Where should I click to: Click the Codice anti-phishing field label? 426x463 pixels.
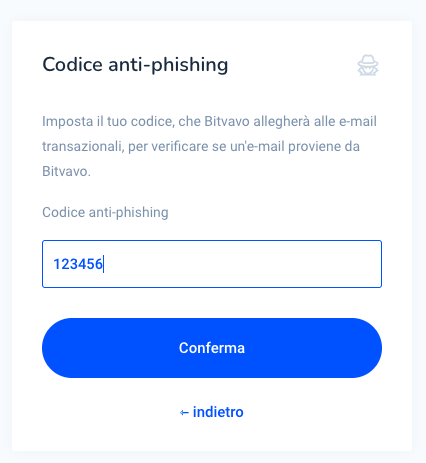105,212
